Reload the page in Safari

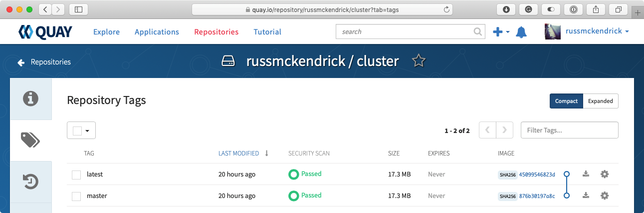[446, 9]
